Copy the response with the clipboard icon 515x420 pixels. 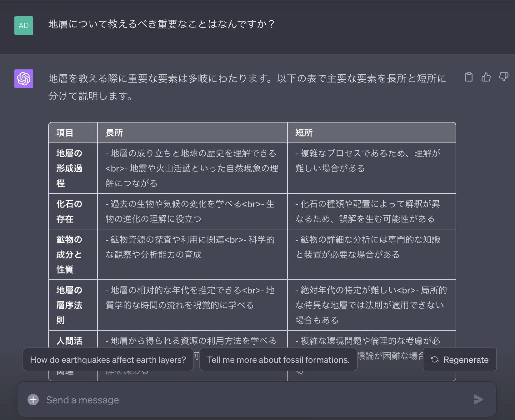pyautogui.click(x=468, y=77)
